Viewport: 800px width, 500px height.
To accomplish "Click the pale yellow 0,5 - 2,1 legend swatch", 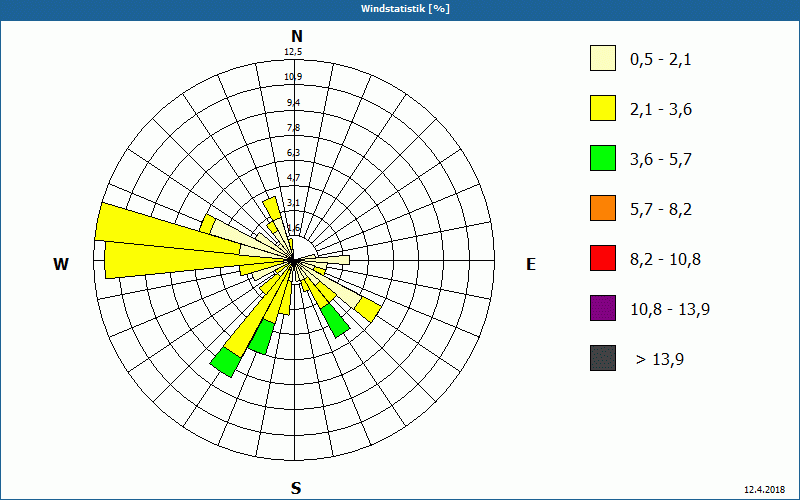I will coord(603,58).
